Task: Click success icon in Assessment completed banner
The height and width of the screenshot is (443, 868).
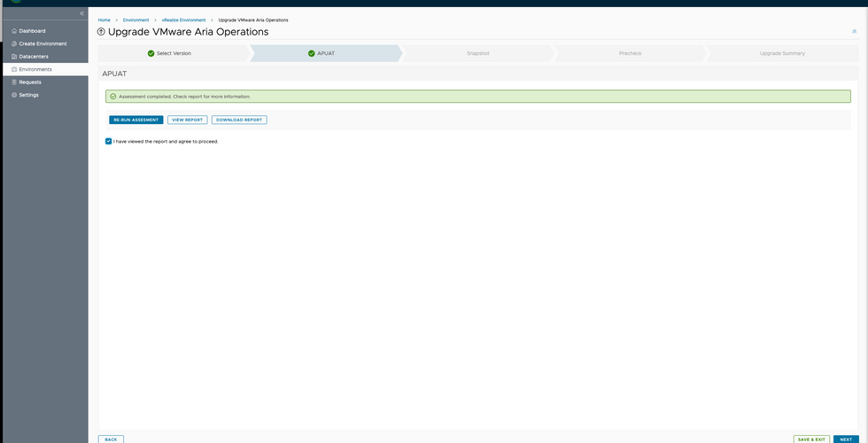Action: point(113,97)
